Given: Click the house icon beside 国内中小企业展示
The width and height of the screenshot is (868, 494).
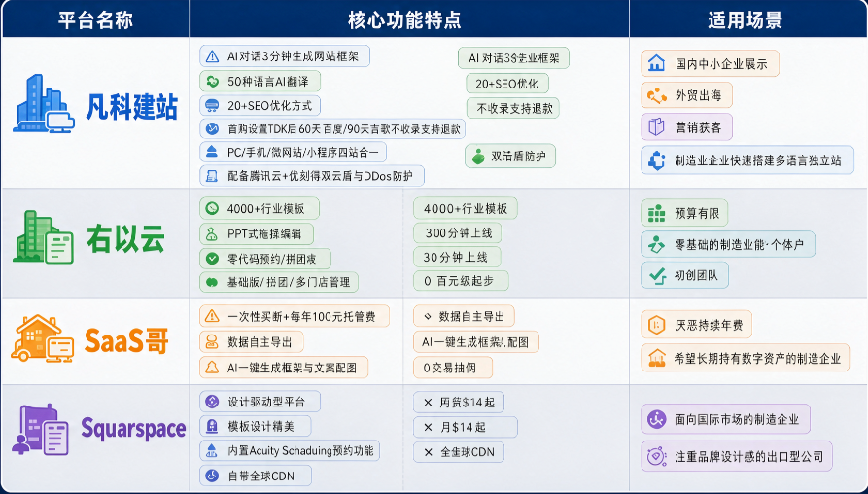Looking at the screenshot, I should click(x=656, y=63).
